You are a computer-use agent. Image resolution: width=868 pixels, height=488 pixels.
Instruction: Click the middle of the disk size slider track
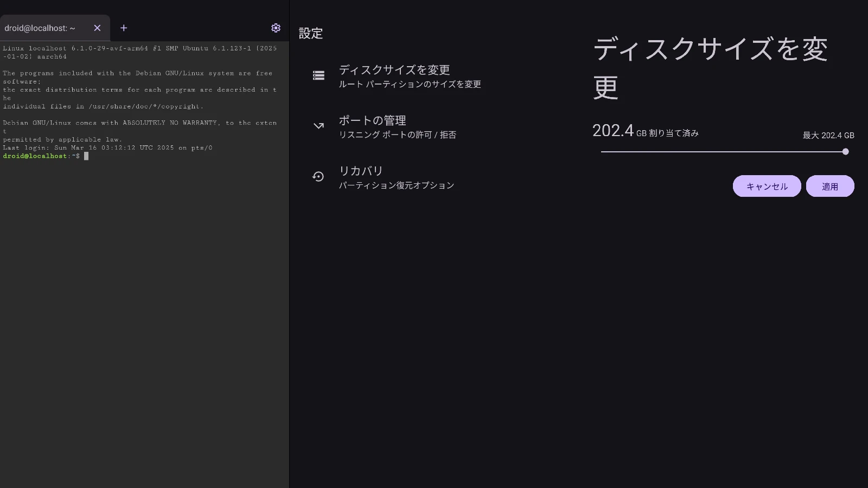[723, 152]
